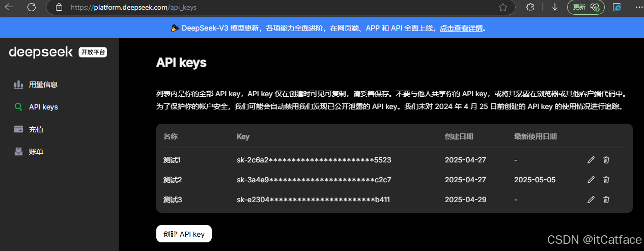Go back with the browser back arrow

(x=9, y=7)
